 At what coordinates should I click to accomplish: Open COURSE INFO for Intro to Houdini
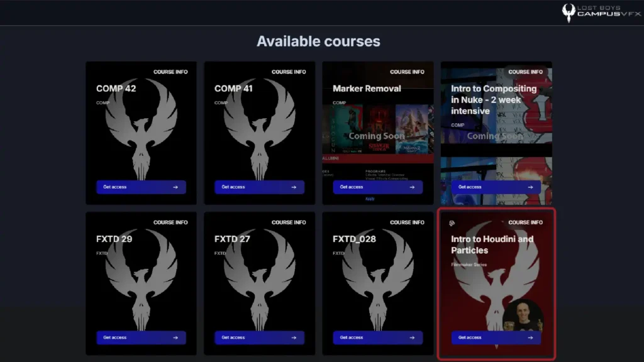[525, 222]
